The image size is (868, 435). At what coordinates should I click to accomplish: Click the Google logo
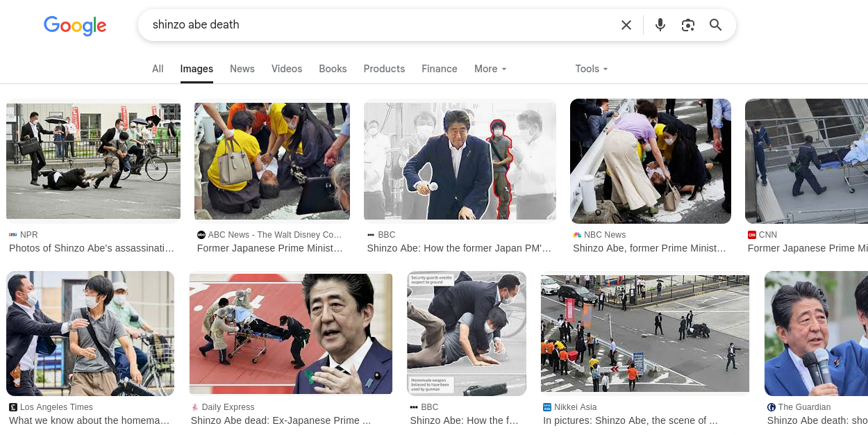75,26
